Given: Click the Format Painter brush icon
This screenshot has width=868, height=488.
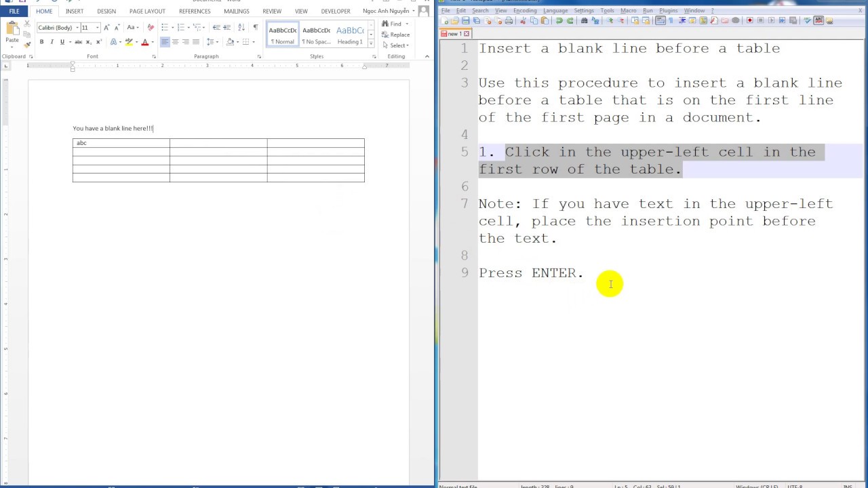Looking at the screenshot, I should 27,45.
